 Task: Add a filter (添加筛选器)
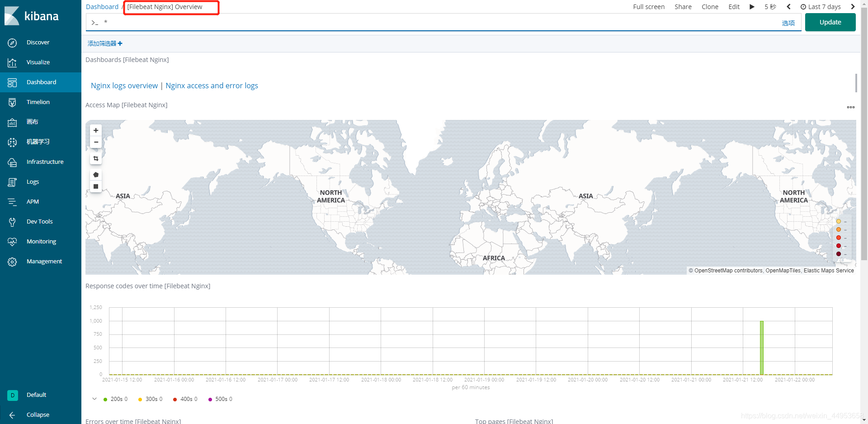pyautogui.click(x=105, y=43)
